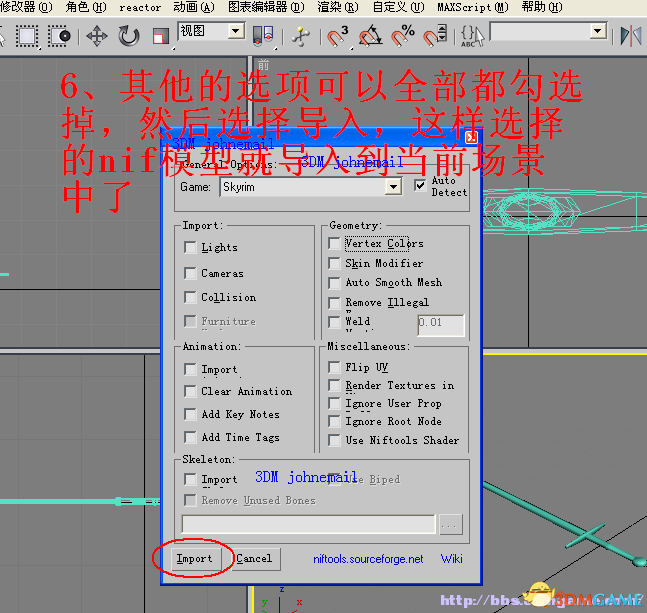Click the Weld threshold value field

pyautogui.click(x=441, y=325)
